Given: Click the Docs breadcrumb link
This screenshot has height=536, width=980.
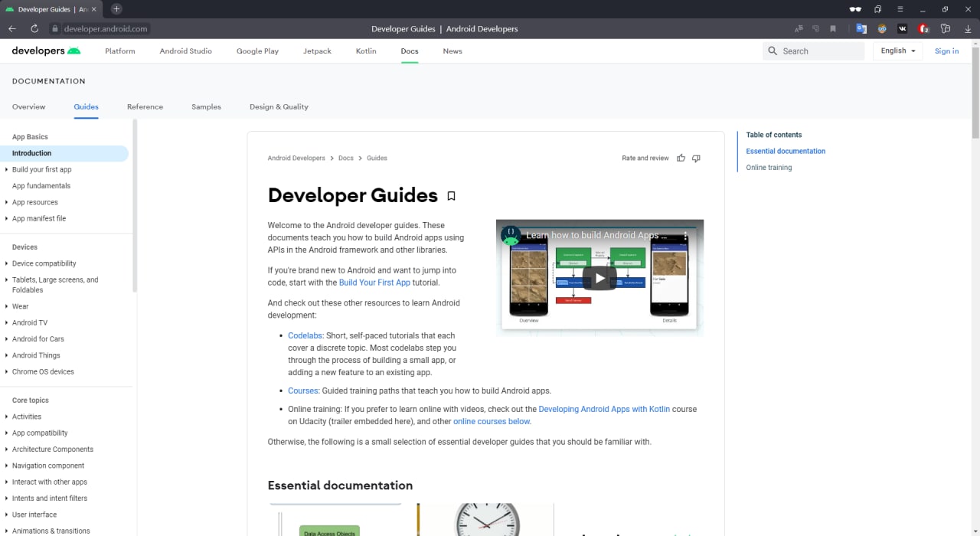Looking at the screenshot, I should (x=346, y=158).
